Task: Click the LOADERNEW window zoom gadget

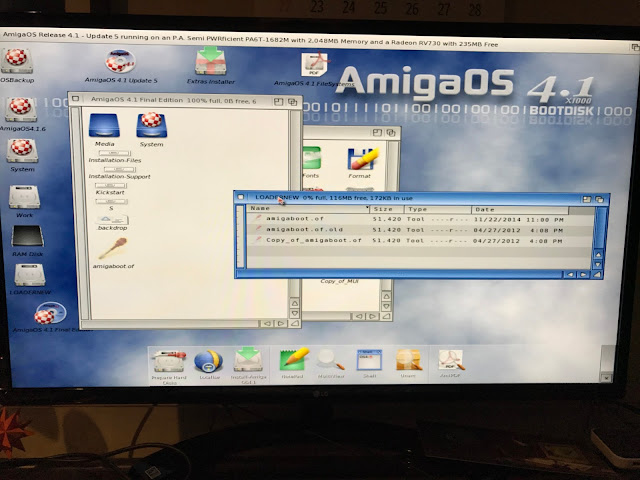Action: 587,199
